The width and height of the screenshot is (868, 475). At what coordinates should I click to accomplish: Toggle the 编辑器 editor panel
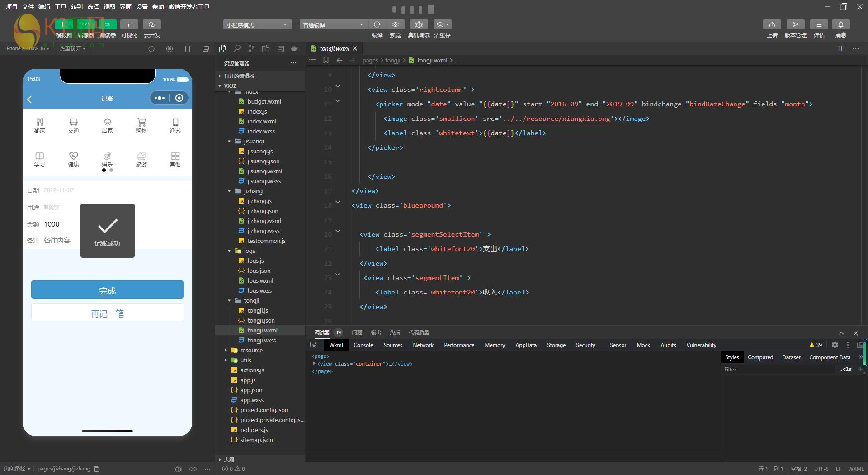pos(85,24)
